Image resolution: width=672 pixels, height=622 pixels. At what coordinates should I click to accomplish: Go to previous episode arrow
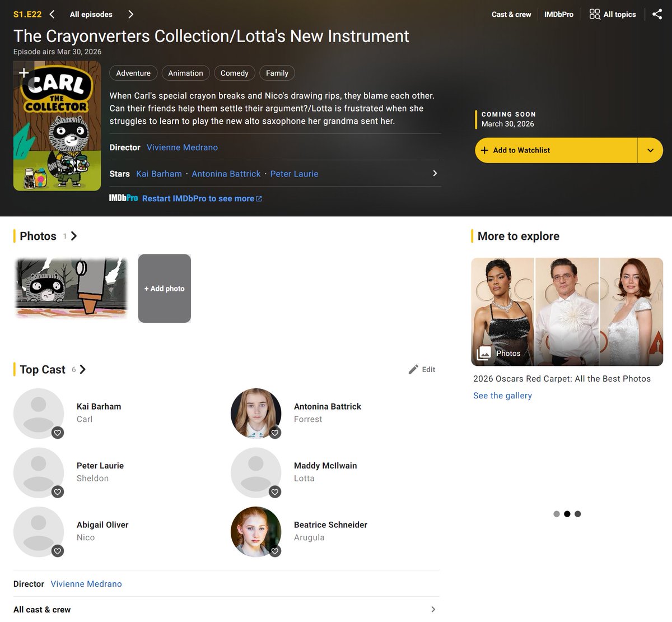(x=52, y=14)
